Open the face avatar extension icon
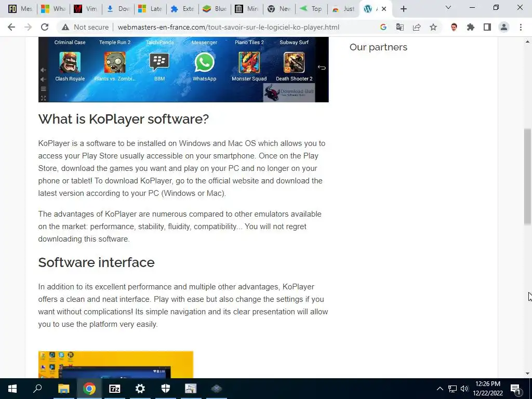Screen dimensions: 532x399 coord(454,27)
